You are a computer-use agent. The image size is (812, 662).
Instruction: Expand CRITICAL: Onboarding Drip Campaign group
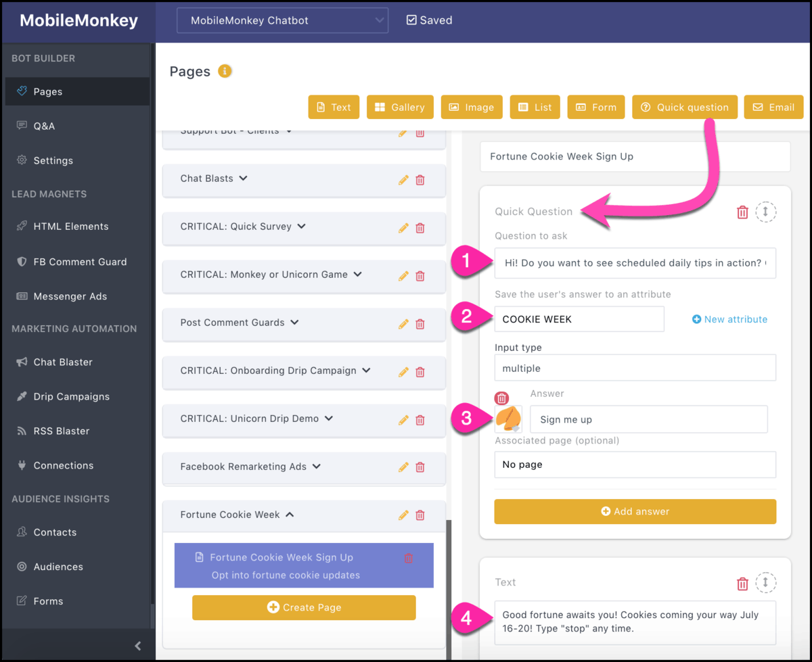[366, 371]
